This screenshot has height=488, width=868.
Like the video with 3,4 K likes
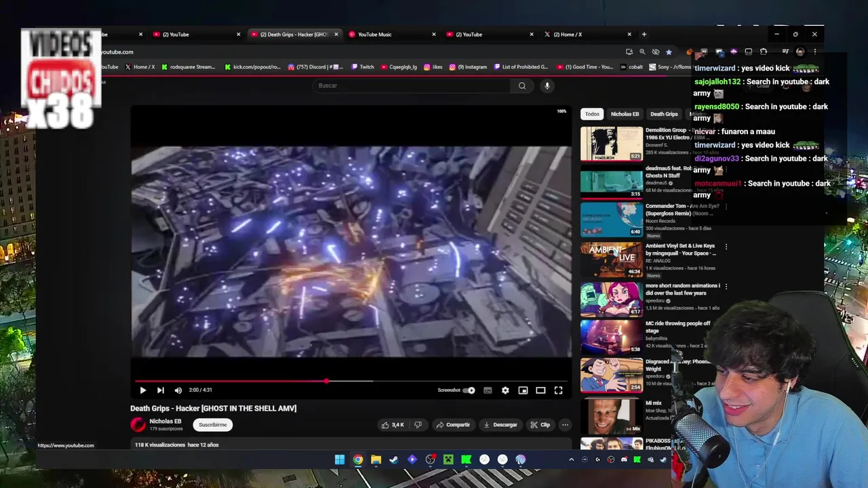pyautogui.click(x=393, y=425)
